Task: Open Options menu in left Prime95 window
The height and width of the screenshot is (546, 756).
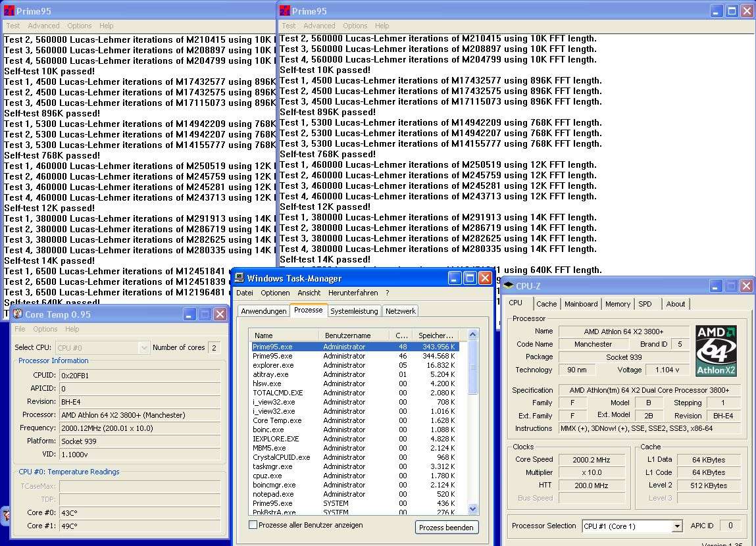Action: point(79,26)
